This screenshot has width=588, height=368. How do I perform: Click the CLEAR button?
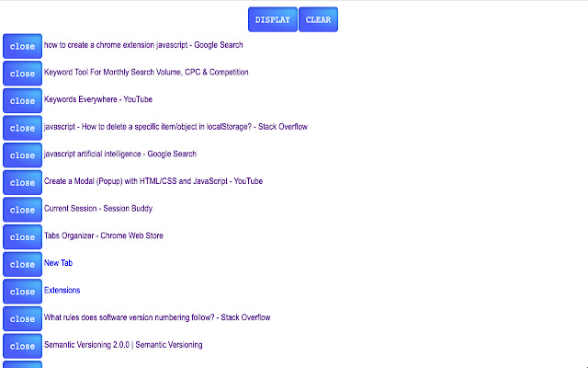tap(319, 19)
